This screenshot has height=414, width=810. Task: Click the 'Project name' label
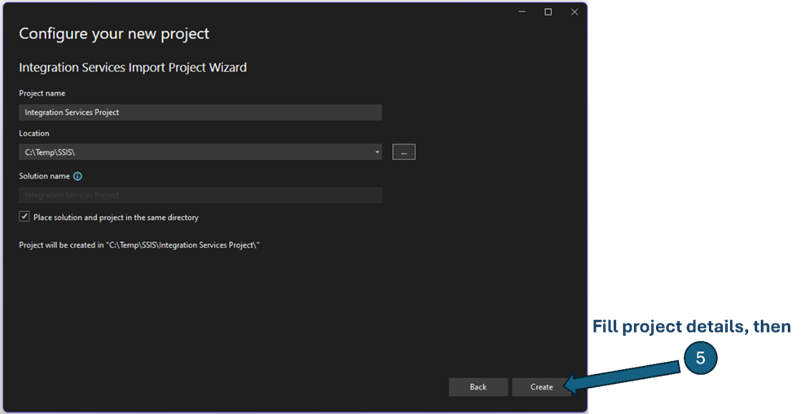[x=42, y=94]
